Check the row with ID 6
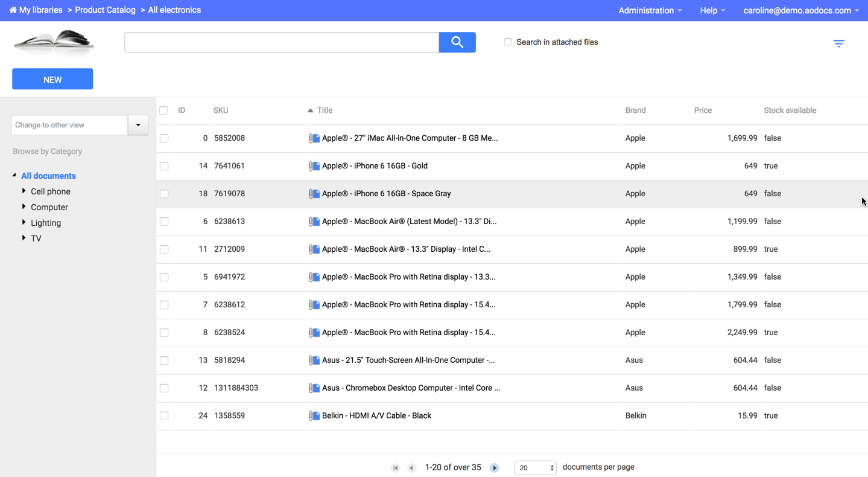 [164, 222]
